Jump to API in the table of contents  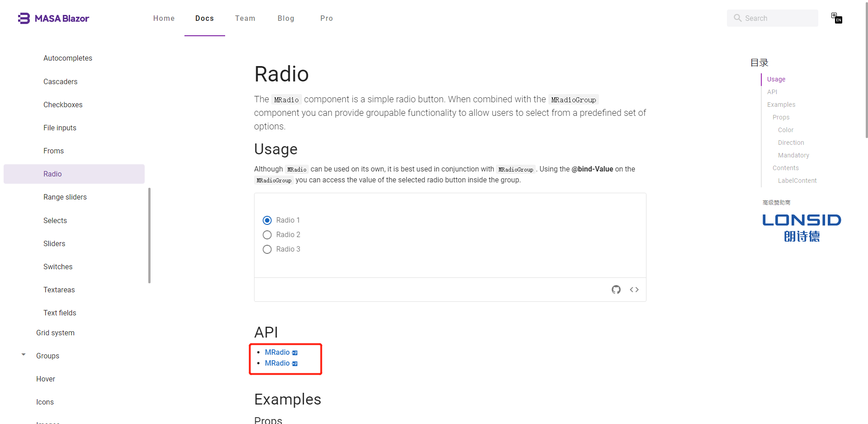772,92
